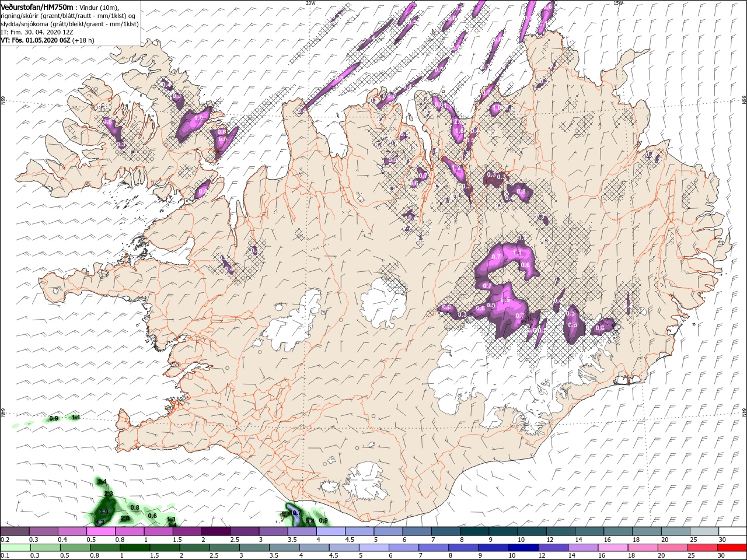This screenshot has width=747, height=560.
Task: Click the 20W longitude label
Action: (x=310, y=2)
